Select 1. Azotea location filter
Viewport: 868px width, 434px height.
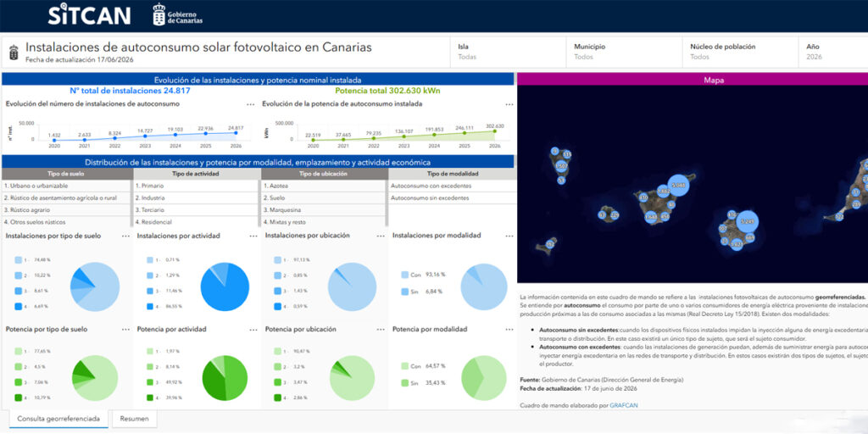[x=324, y=186]
